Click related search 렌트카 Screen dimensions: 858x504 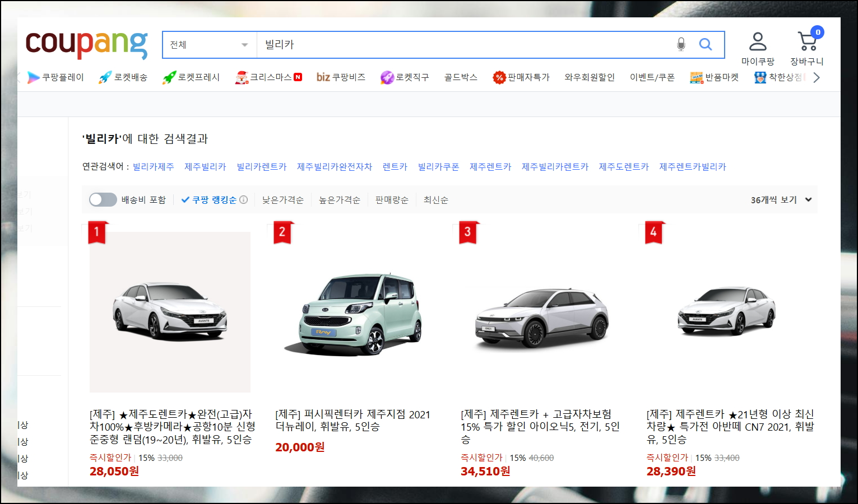[x=395, y=167]
